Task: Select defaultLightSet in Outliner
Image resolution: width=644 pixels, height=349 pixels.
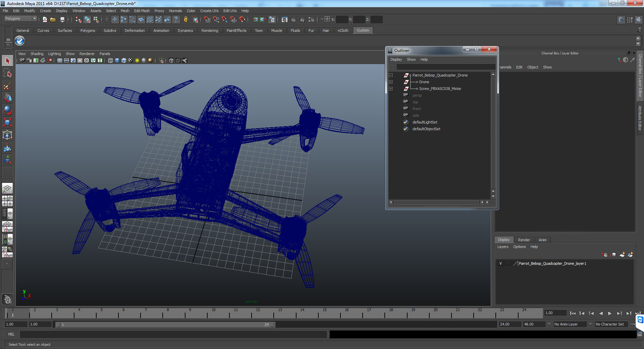Action: point(425,122)
